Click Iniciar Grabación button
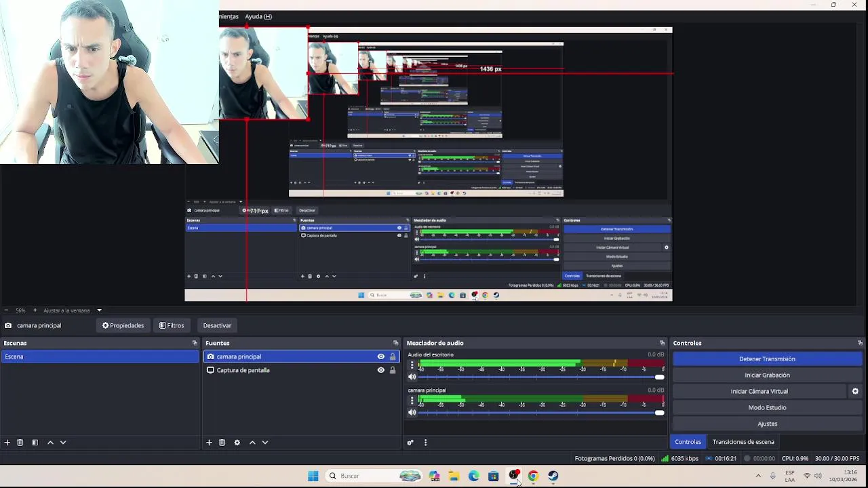868x488 pixels. click(x=767, y=375)
